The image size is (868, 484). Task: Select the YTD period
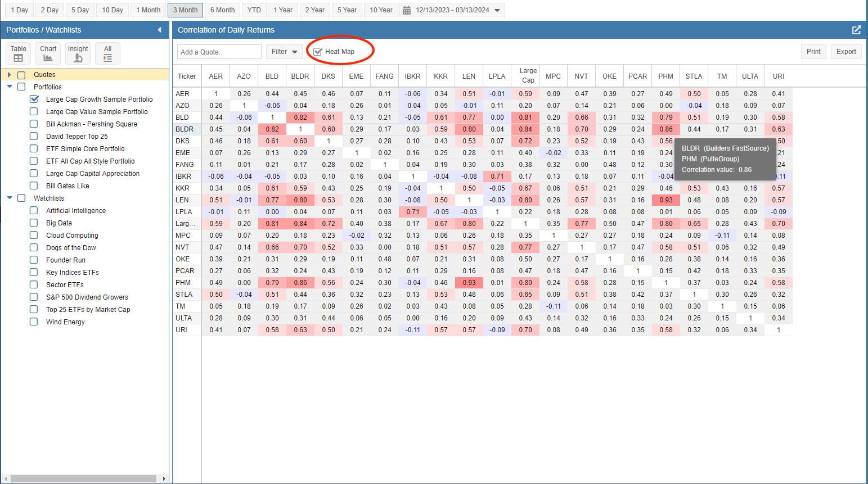point(254,10)
